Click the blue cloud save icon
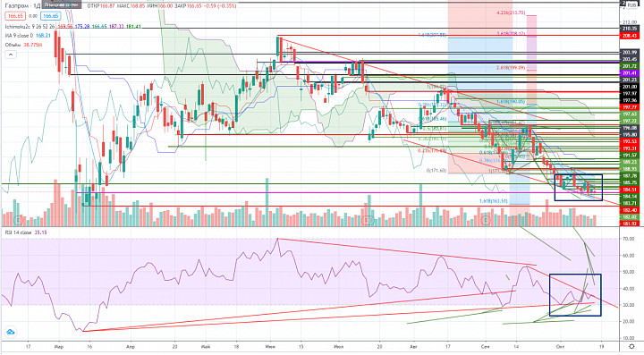Viewport: 644px width, 355px height. pos(10,332)
